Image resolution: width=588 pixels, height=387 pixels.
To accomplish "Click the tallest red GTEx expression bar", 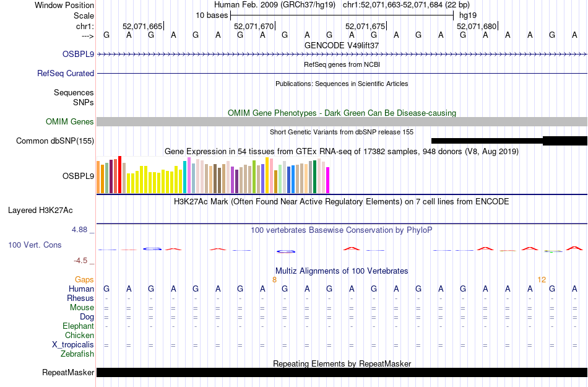I will point(120,175).
